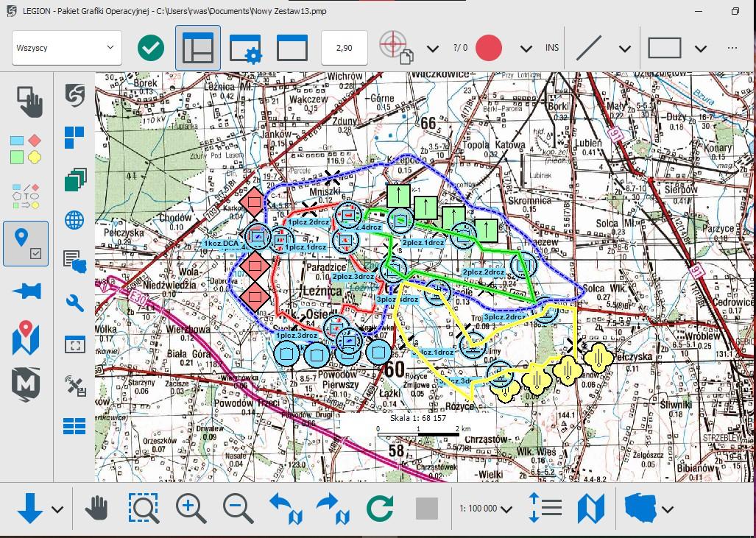Click the zoom in magnifier

(x=191, y=508)
